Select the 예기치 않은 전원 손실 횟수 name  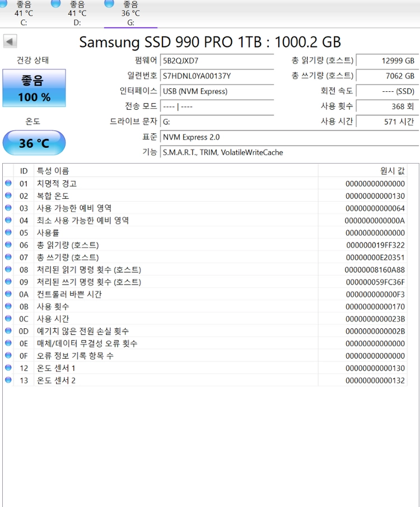coord(83,331)
